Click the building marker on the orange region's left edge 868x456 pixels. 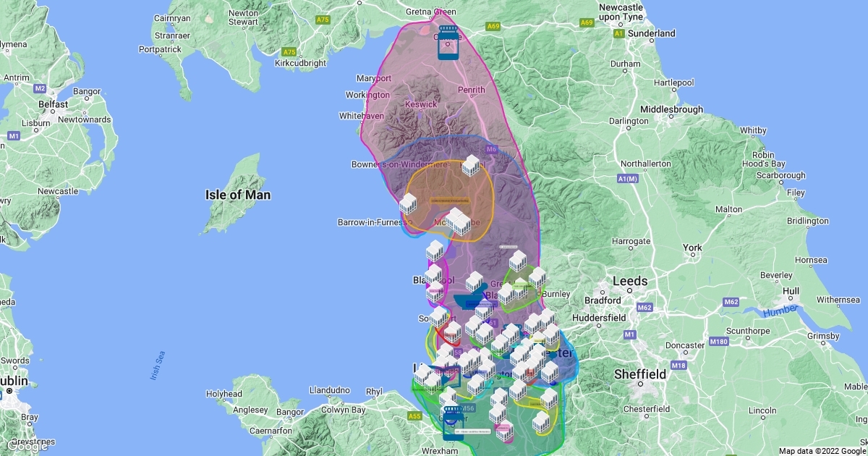click(408, 204)
